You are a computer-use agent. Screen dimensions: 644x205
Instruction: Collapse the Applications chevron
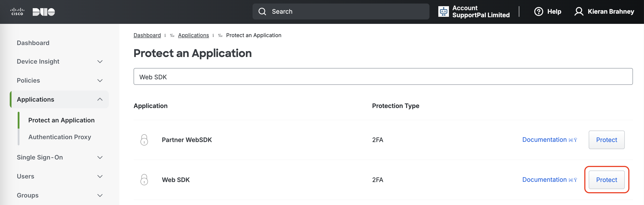click(100, 99)
